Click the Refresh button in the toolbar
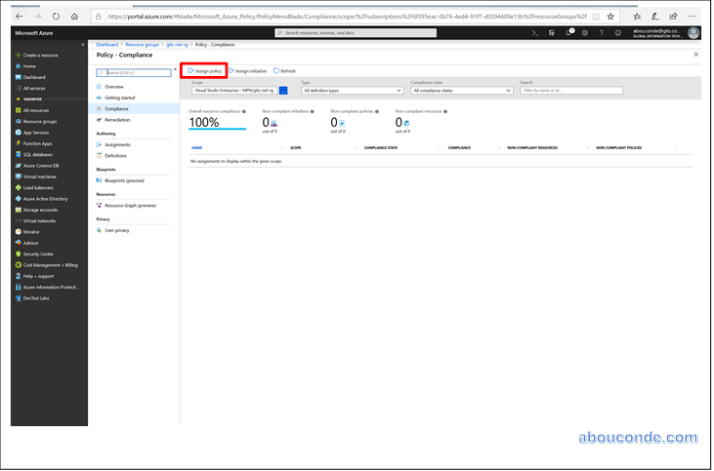Screen dimensions: 714x471 coord(284,71)
